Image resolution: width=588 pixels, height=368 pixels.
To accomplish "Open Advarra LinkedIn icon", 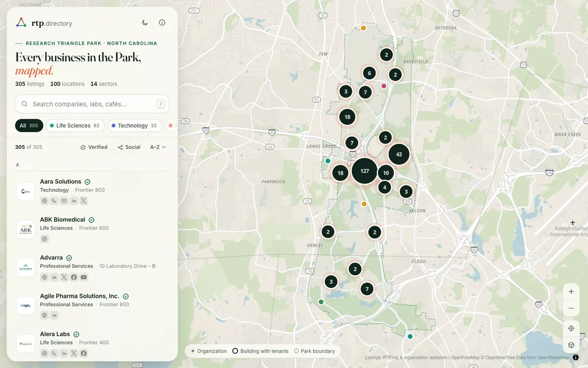I will click(x=54, y=277).
